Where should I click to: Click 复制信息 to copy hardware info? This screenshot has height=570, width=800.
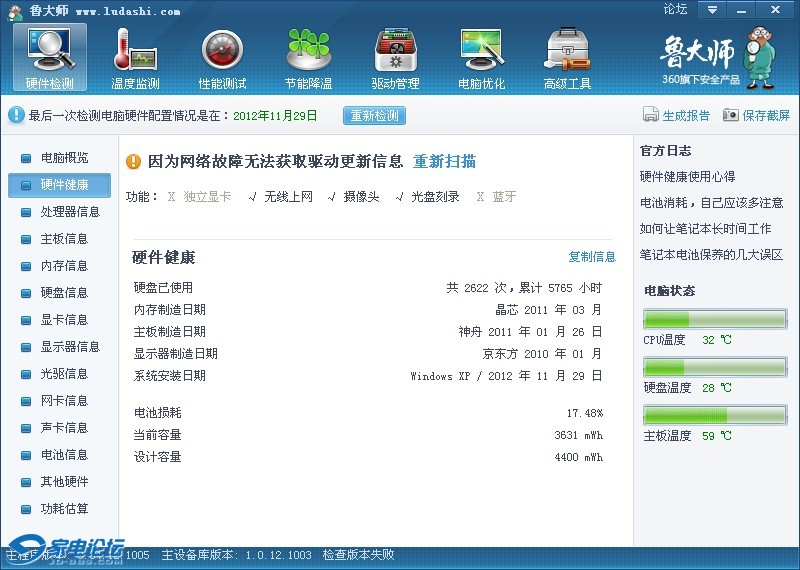[592, 257]
